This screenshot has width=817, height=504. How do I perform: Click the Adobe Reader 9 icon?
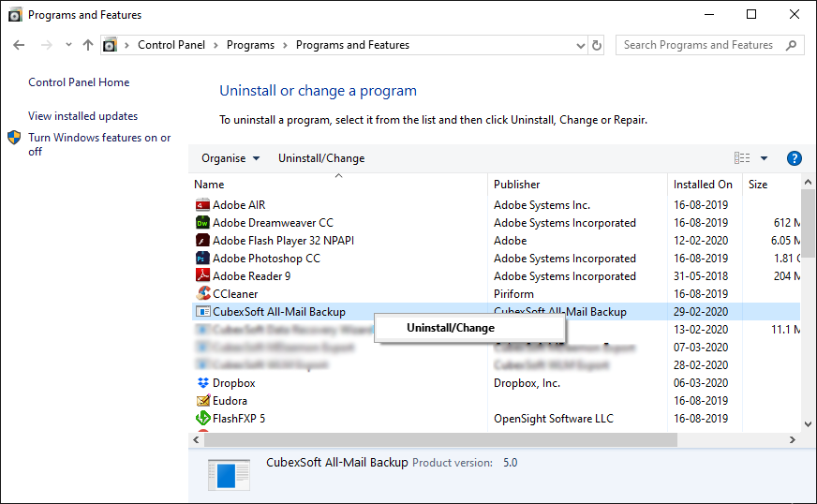coord(202,275)
